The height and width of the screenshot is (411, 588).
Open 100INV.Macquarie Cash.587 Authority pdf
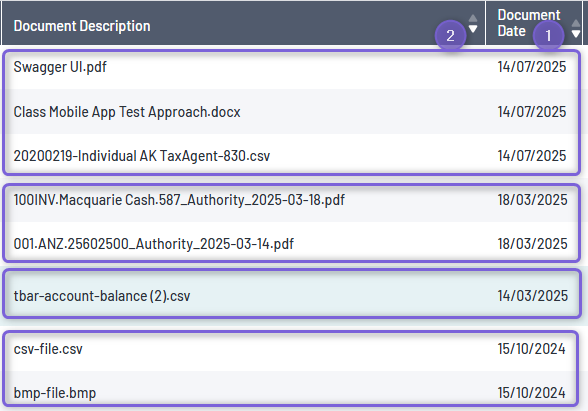179,200
